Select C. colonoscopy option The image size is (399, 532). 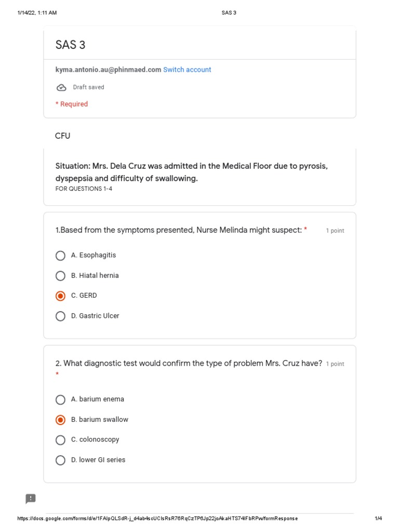point(60,440)
